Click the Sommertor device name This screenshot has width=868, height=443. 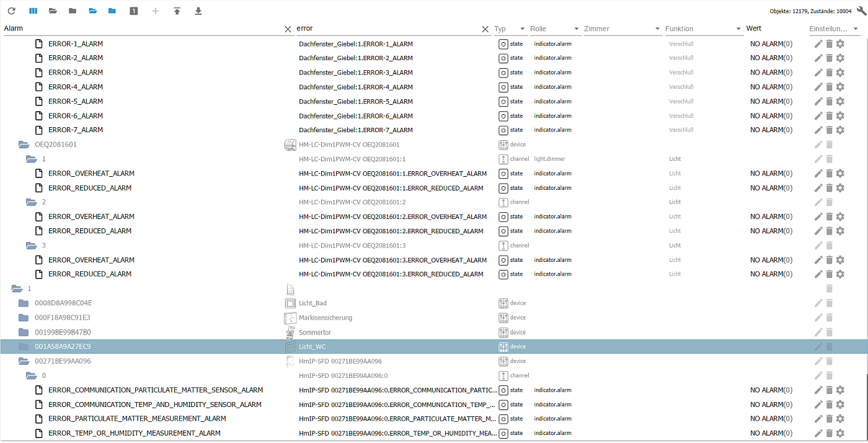315,333
